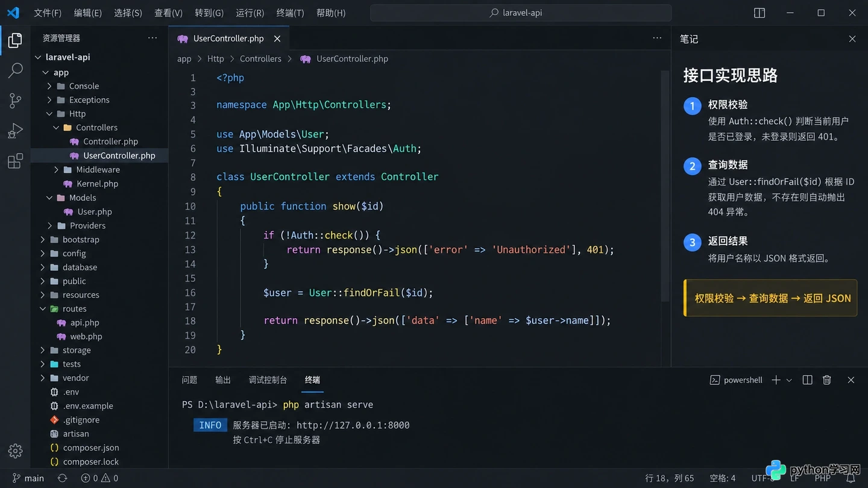
Task: Open the Search view in activity bar
Action: pyautogui.click(x=15, y=70)
